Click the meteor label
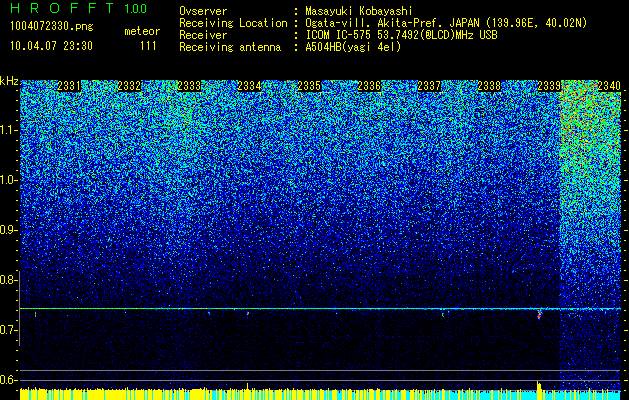629x400 pixels. coord(142,31)
